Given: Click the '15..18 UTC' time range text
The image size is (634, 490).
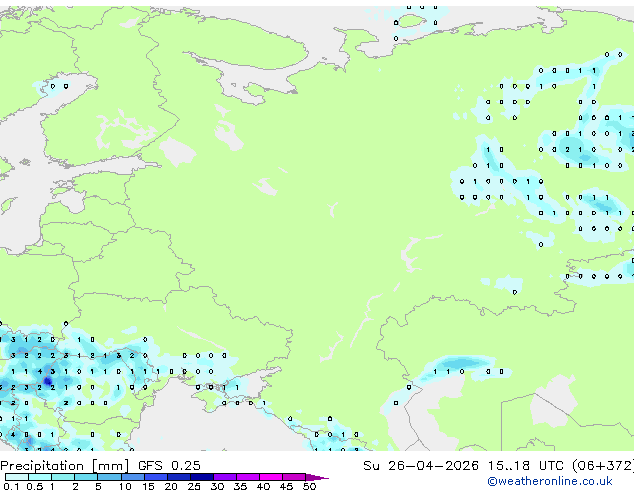Looking at the screenshot, I should point(526,466).
